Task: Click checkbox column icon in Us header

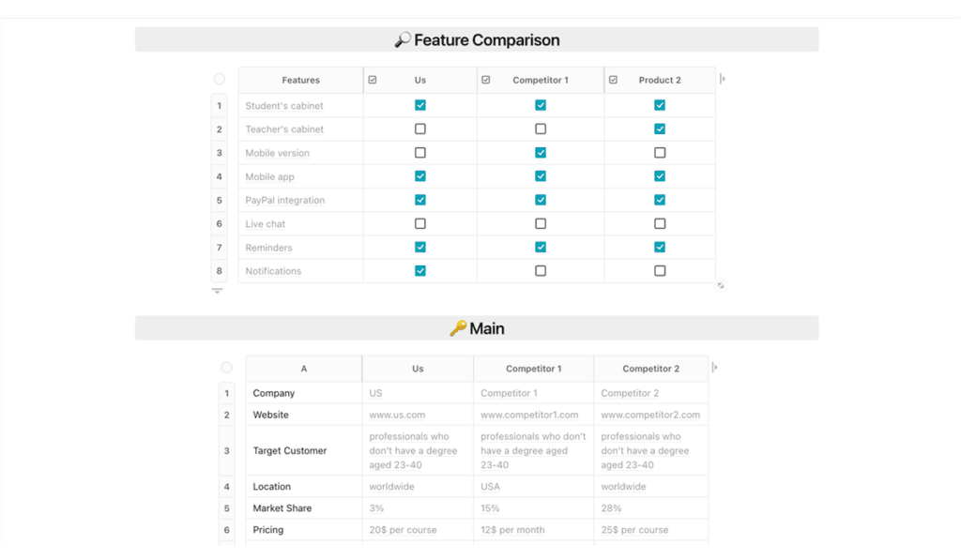Action: click(372, 80)
